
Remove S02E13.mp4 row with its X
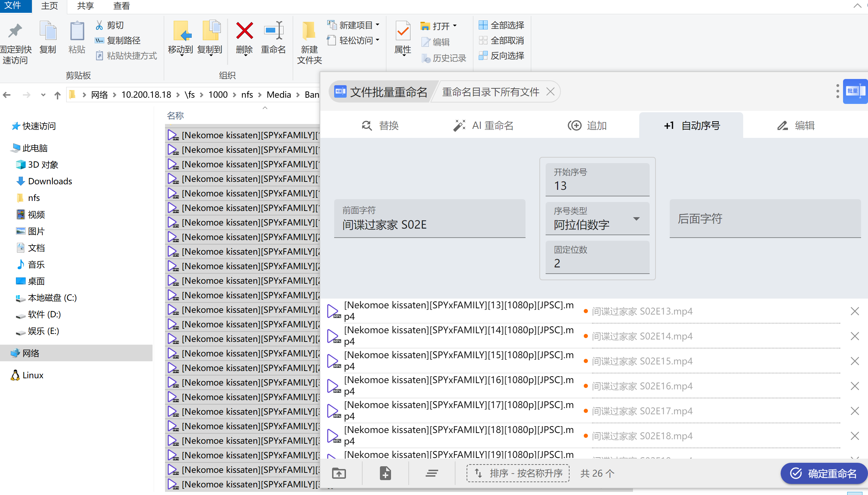[x=854, y=311]
